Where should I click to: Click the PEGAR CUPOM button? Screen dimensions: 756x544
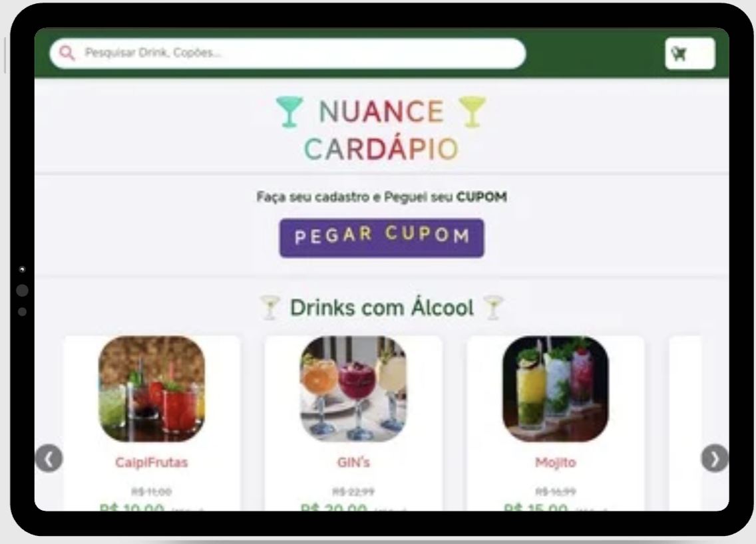pyautogui.click(x=381, y=238)
